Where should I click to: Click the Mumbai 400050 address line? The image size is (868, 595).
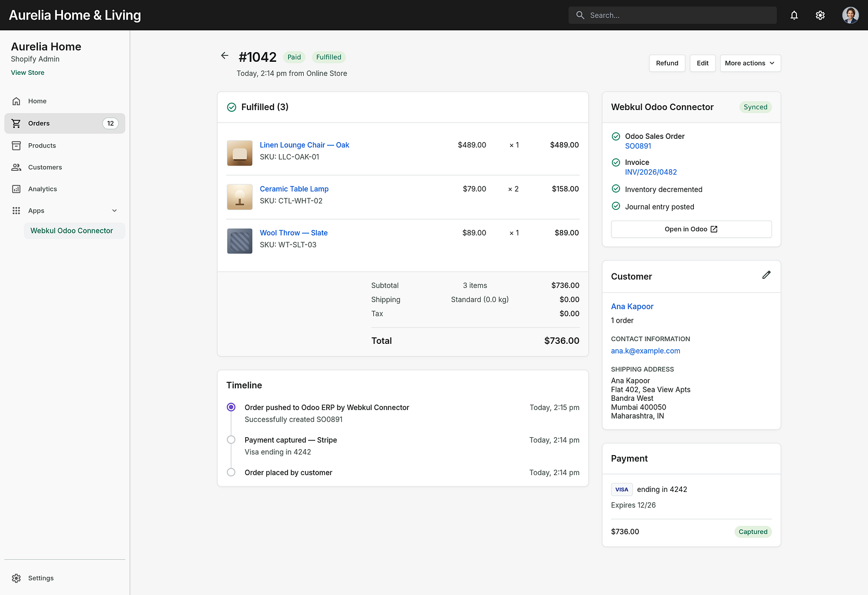tap(639, 407)
